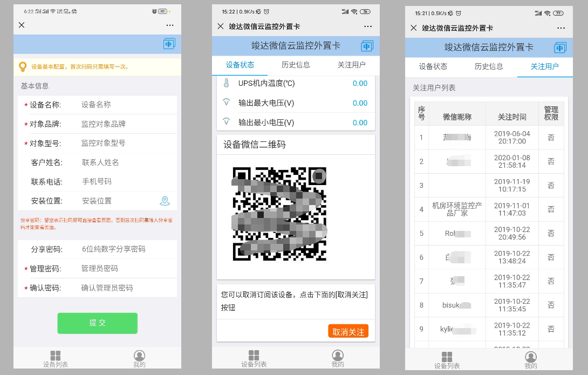Viewport: 588px width, 375px height.
Task: Tap the voltage icon beside 输出最大电压
Action: [227, 102]
